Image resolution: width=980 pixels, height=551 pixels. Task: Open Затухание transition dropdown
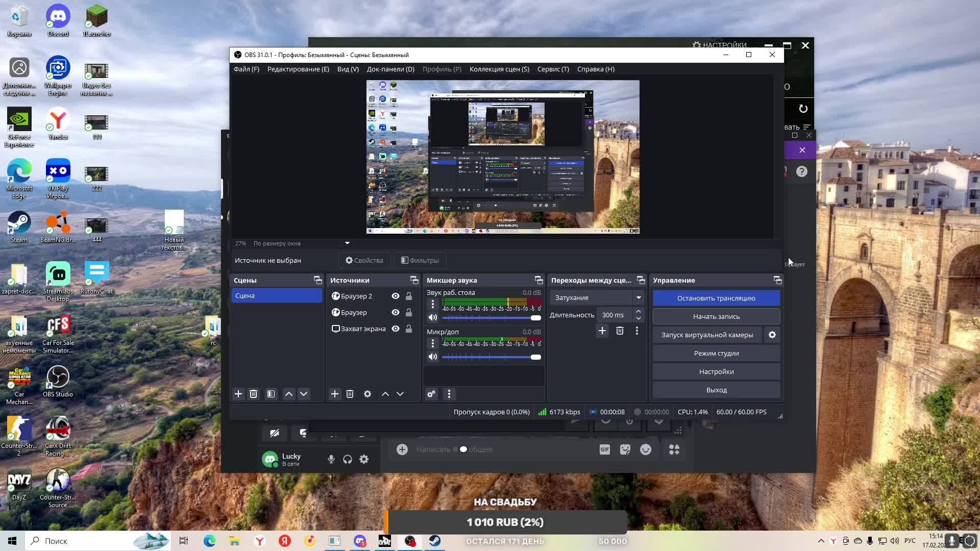point(597,297)
